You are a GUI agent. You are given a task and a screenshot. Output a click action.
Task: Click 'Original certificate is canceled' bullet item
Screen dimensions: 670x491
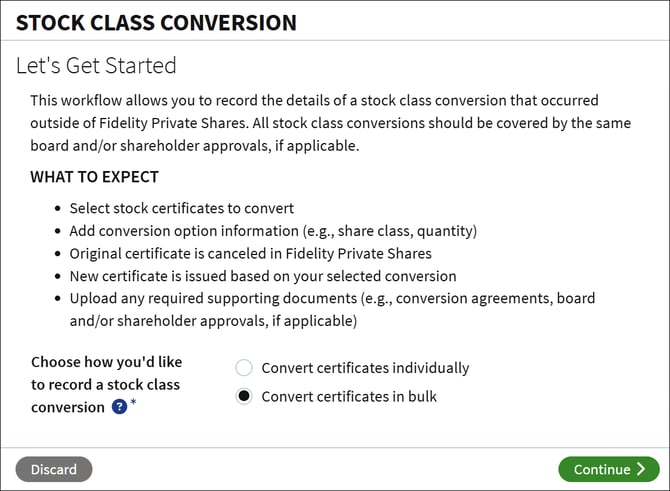tap(250, 253)
